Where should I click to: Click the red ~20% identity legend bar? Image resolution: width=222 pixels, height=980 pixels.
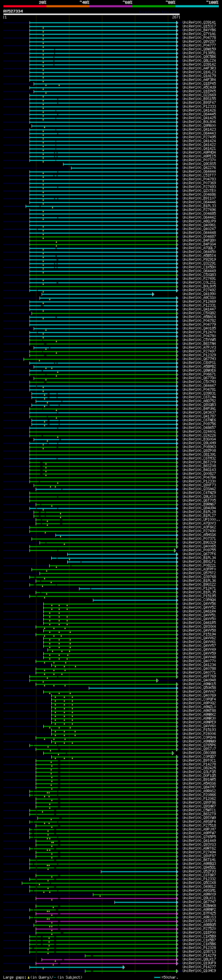(25, 6)
